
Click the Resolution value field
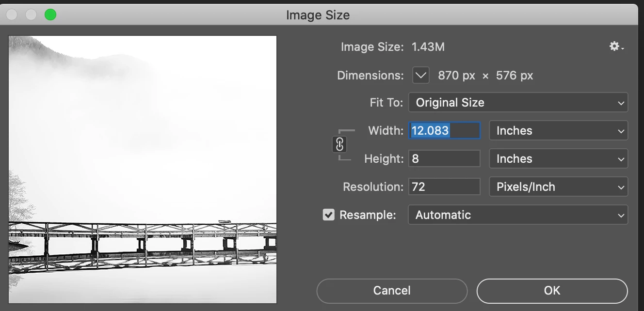[x=445, y=187]
